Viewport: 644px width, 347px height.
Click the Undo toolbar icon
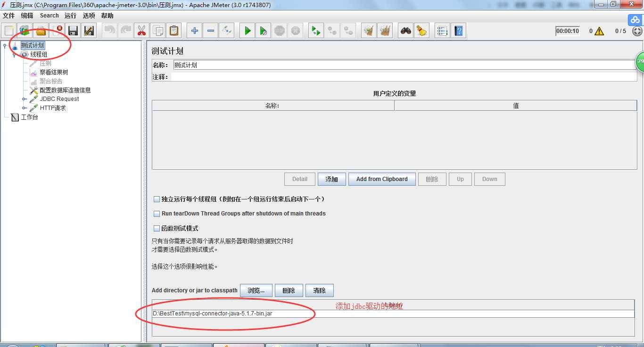click(x=109, y=31)
